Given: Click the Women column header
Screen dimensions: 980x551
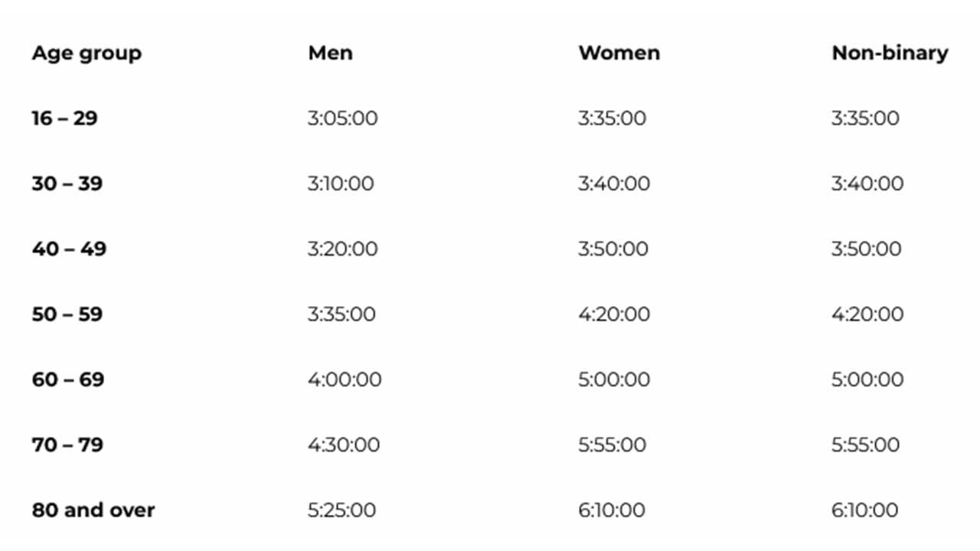Looking at the screenshot, I should coord(619,53).
